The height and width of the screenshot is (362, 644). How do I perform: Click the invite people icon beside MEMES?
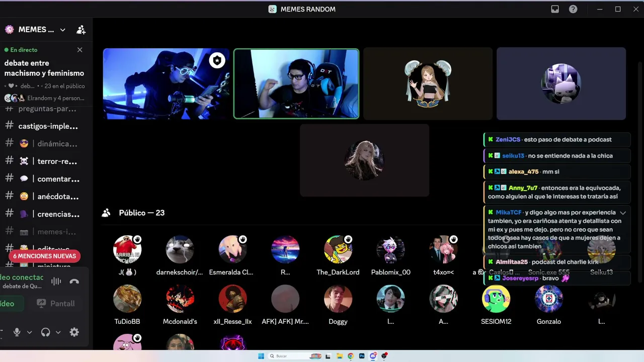(x=81, y=30)
